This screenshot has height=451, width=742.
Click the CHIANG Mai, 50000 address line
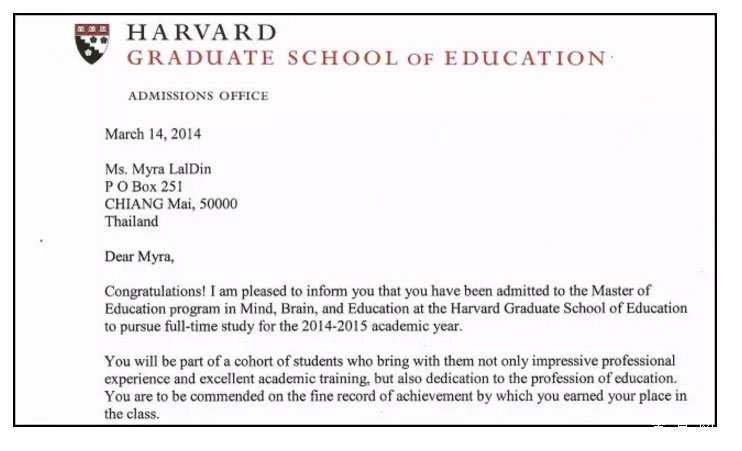point(171,204)
